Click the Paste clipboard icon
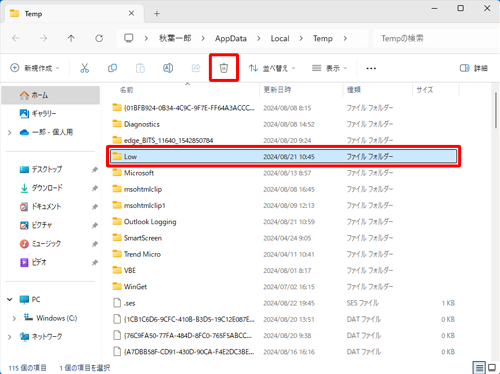The height and width of the screenshot is (374, 500). [x=140, y=68]
